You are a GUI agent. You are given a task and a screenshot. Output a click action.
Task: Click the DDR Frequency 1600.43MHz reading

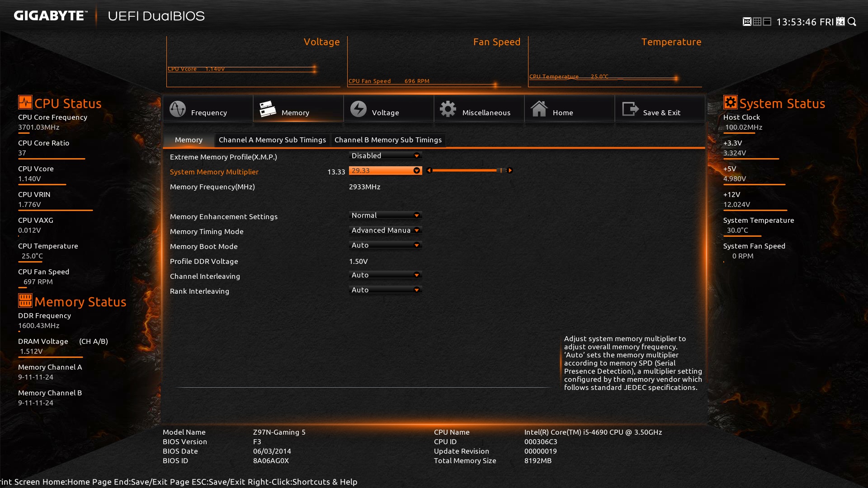pyautogui.click(x=39, y=325)
